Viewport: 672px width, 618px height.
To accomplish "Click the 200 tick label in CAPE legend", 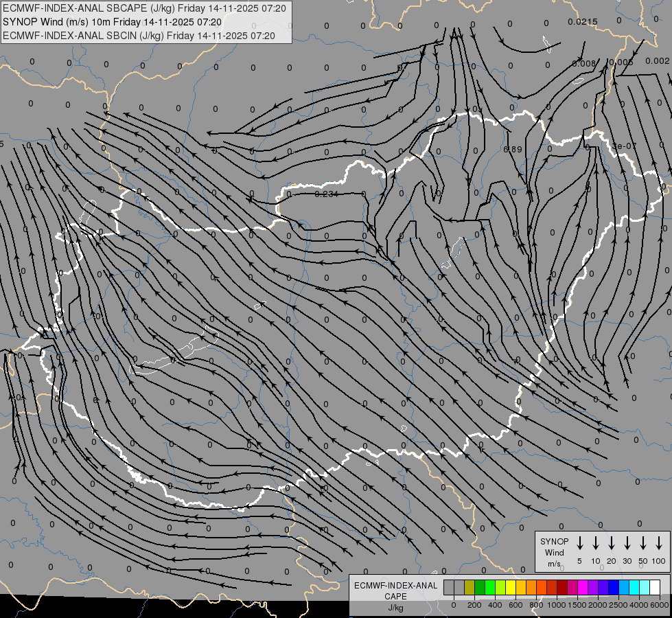I will click(474, 605).
